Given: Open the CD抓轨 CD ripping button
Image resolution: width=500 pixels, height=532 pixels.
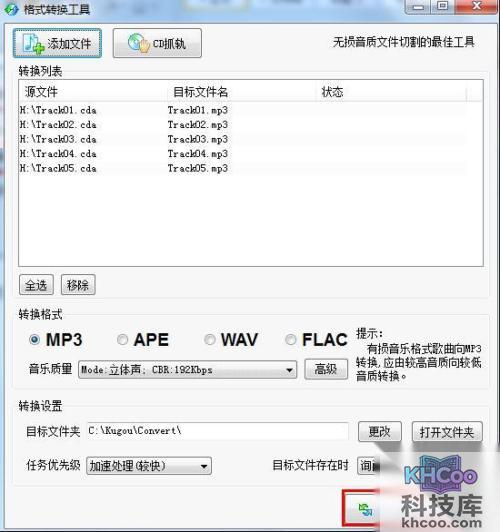Looking at the screenshot, I should click(157, 43).
